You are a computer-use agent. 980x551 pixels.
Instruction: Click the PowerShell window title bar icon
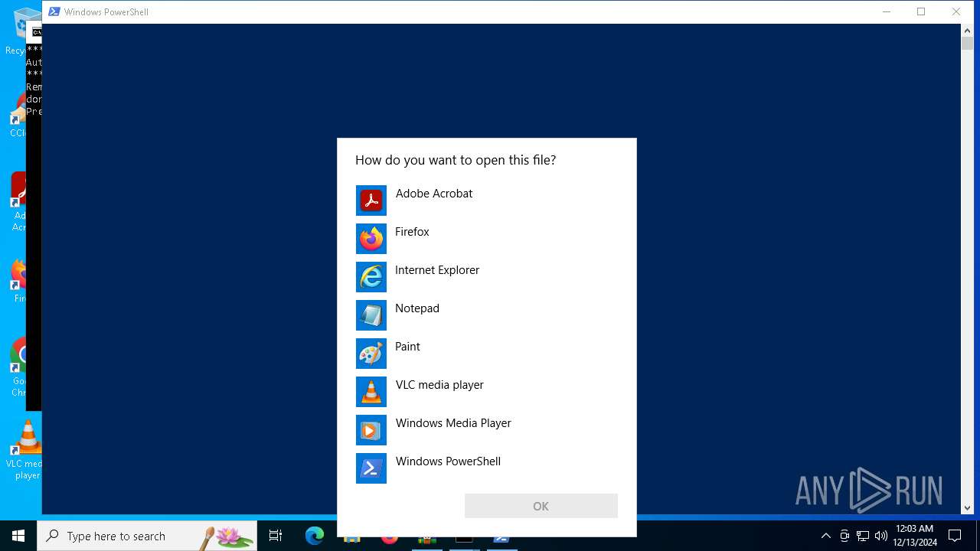point(54,11)
